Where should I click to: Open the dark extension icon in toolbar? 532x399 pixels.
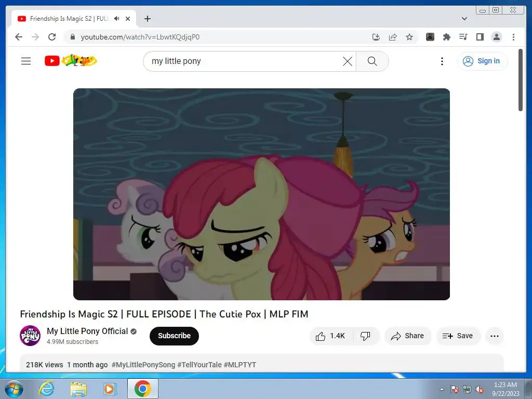[x=430, y=37]
